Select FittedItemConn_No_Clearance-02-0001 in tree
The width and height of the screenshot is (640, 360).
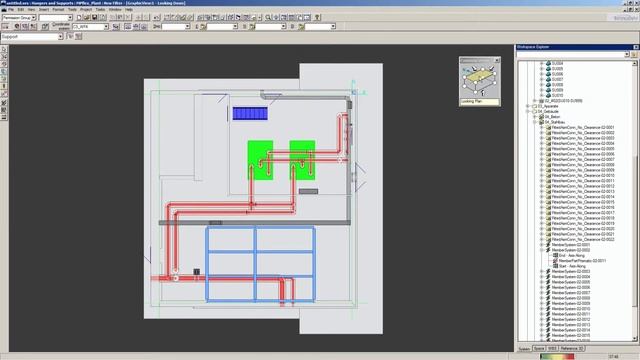(583, 127)
